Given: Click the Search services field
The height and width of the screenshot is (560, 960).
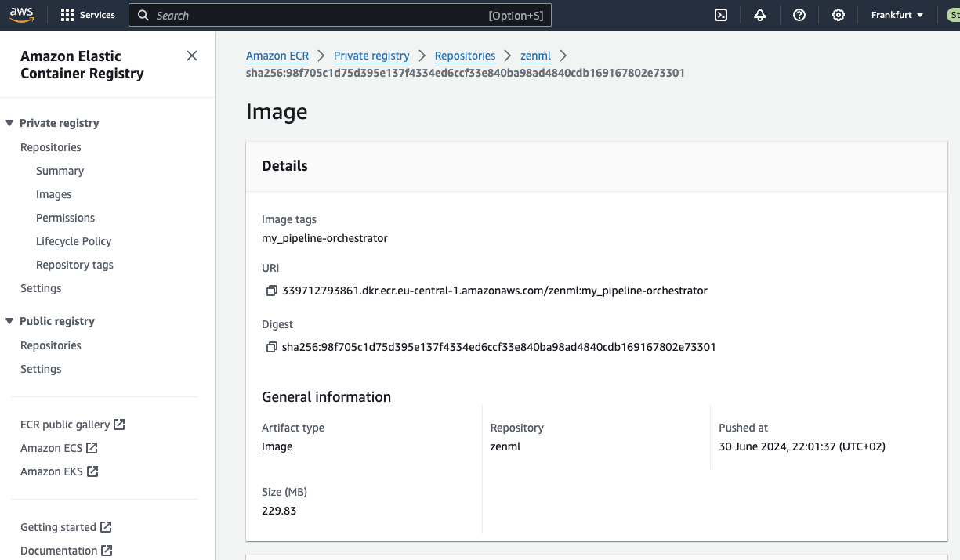Looking at the screenshot, I should [340, 14].
